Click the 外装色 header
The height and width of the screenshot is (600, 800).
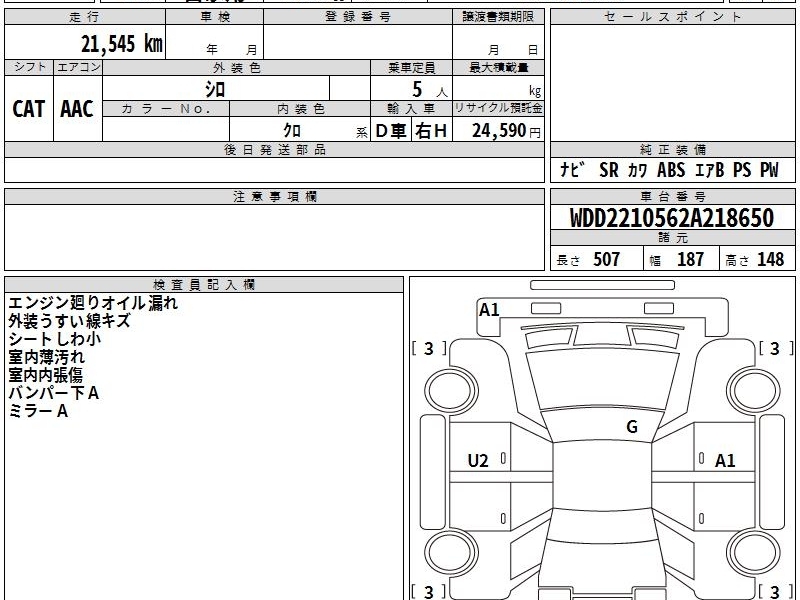point(236,67)
